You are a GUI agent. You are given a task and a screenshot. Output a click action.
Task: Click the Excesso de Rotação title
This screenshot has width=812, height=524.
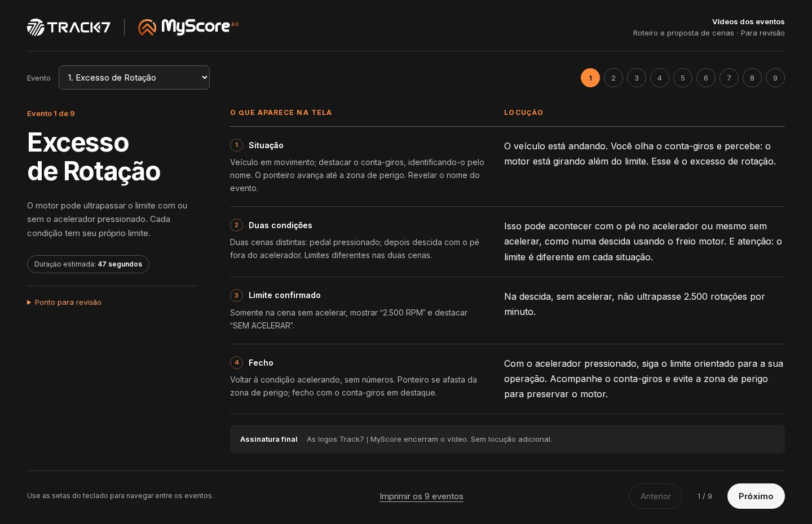point(94,157)
